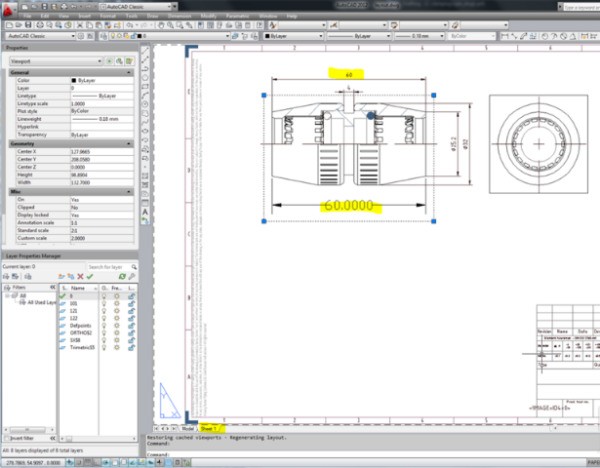Open the AutoCAD Classic workspace dropdown
600x468 pixels.
(x=40, y=36)
